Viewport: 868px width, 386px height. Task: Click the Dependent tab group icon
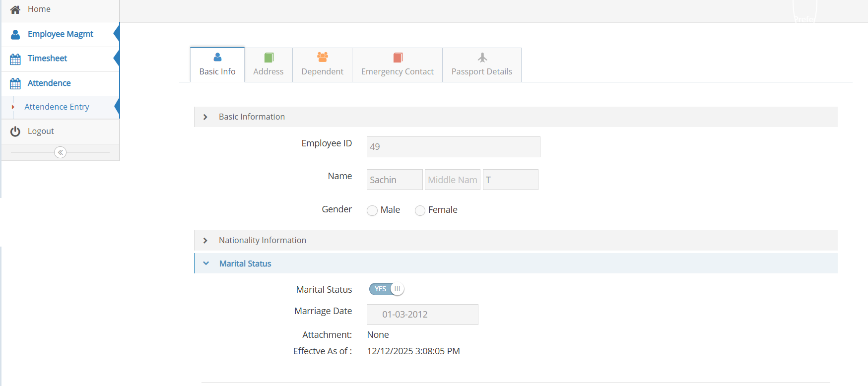[323, 58]
